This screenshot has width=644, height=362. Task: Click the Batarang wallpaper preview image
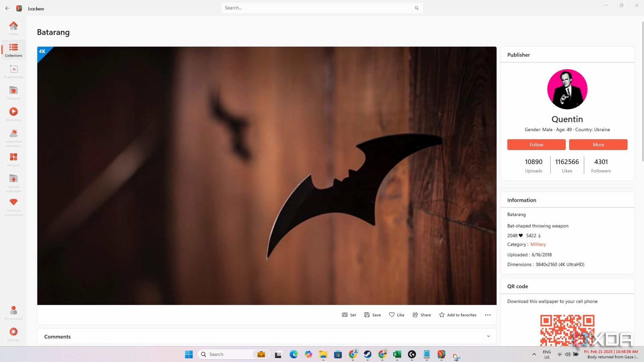(x=267, y=176)
